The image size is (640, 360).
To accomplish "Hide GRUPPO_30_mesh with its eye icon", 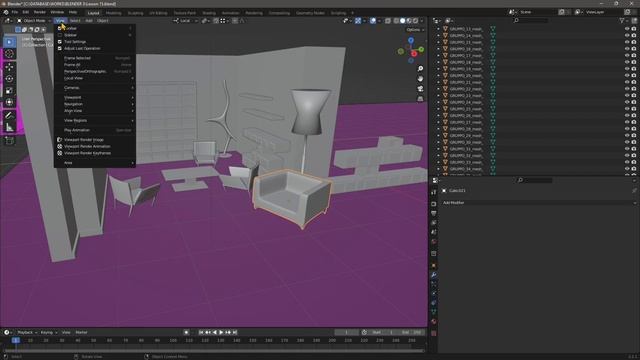I will coord(627,142).
